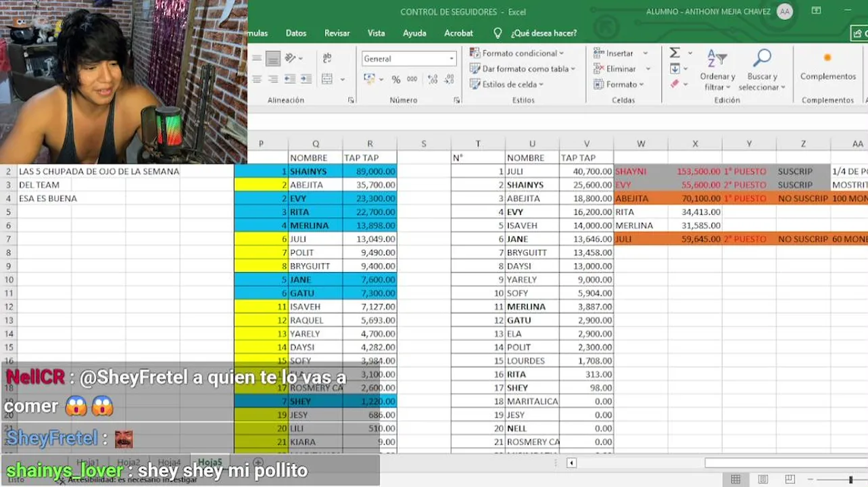This screenshot has width=868, height=487.
Task: Open the General number format combo box
Action: tap(409, 59)
